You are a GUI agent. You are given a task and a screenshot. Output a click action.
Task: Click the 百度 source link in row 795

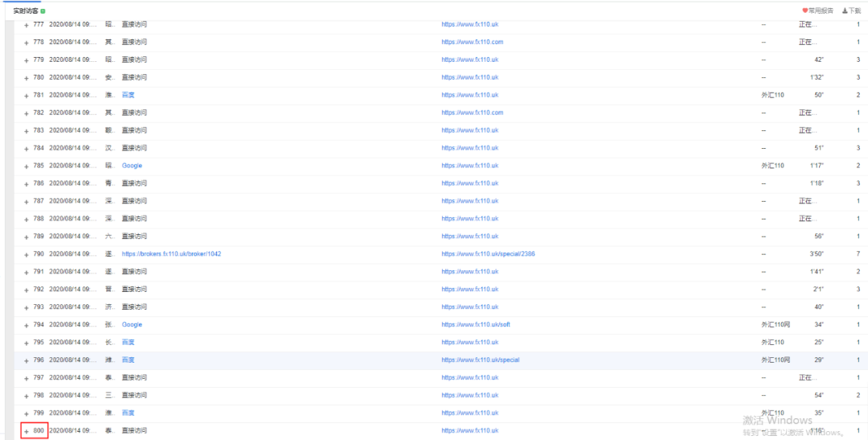click(x=128, y=343)
